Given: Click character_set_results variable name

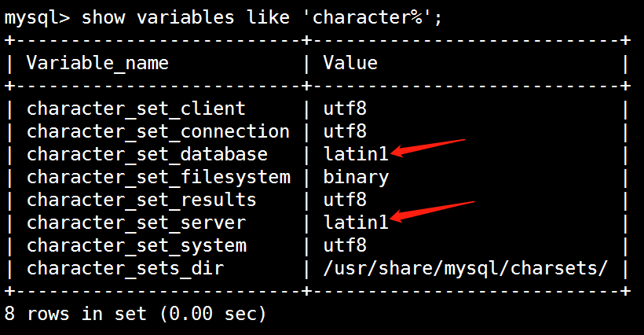Looking at the screenshot, I should tap(141, 200).
